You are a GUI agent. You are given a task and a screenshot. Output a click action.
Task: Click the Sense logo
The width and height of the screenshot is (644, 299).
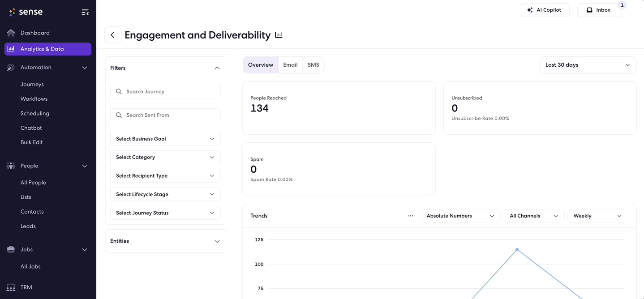[x=26, y=12]
